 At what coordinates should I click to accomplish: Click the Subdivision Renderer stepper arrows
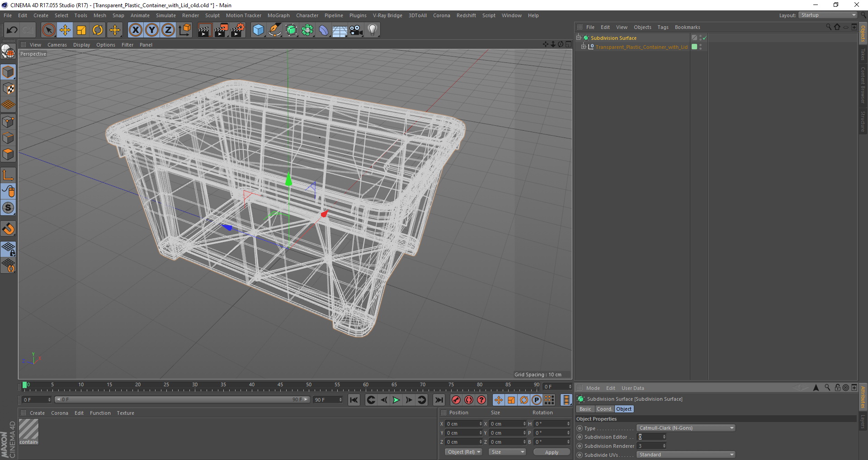click(664, 446)
